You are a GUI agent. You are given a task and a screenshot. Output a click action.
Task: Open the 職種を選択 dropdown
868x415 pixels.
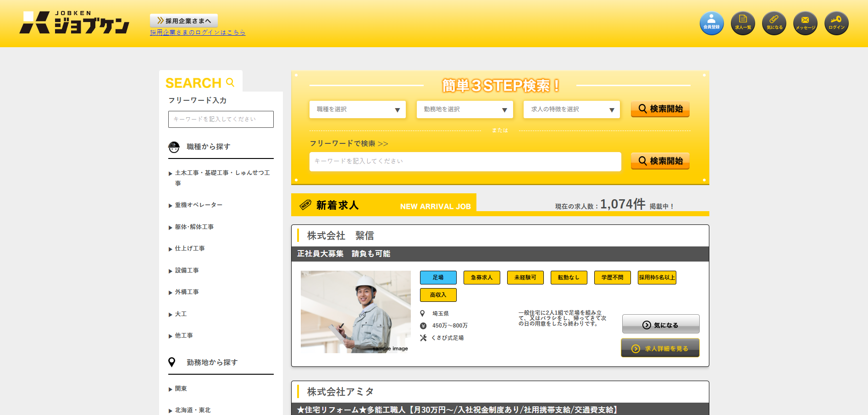(357, 109)
